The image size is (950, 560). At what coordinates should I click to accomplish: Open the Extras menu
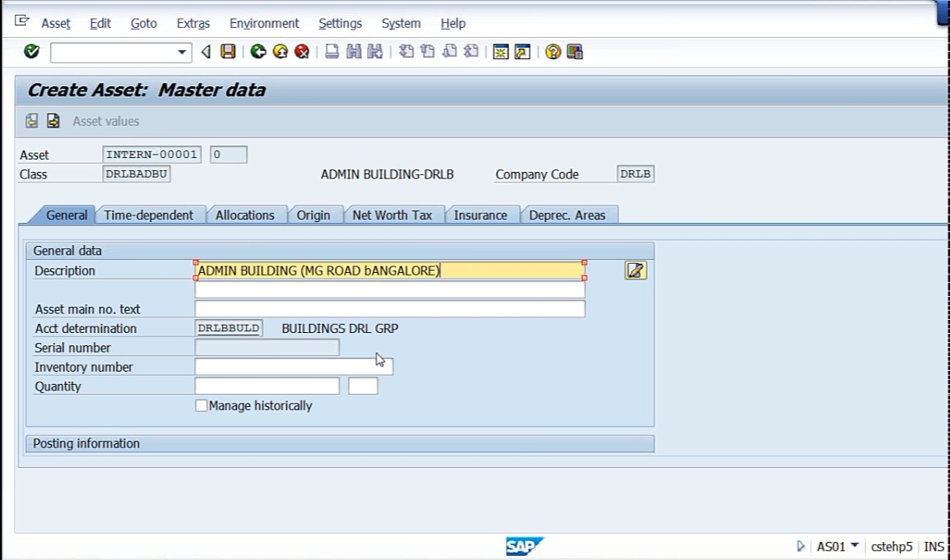click(193, 24)
